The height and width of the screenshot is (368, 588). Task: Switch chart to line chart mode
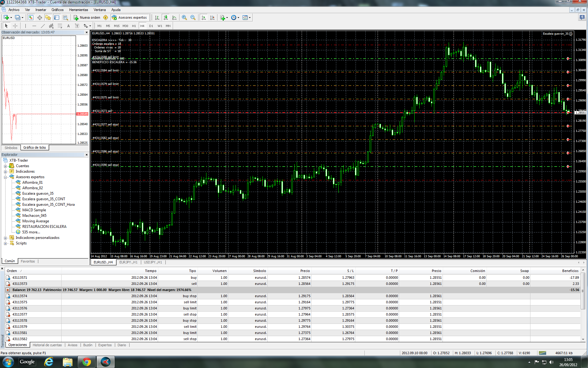(174, 17)
